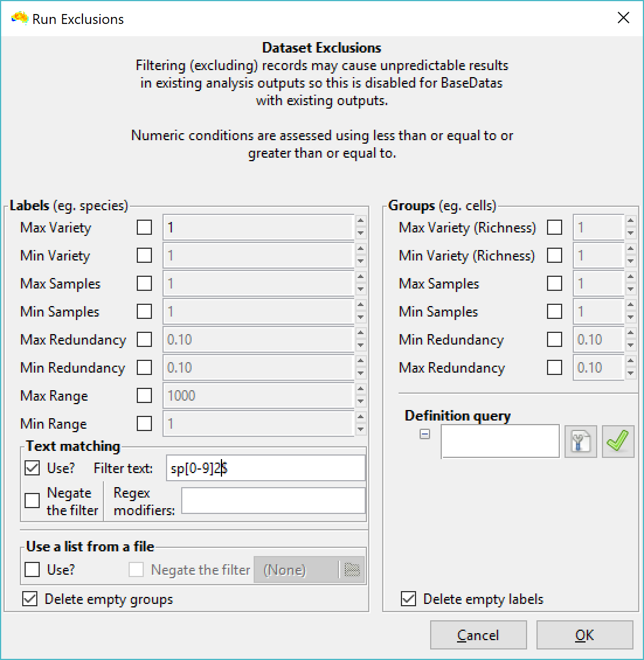Screen dimensions: 644x660
Task: Collapse the Definition query expander
Action: [425, 434]
